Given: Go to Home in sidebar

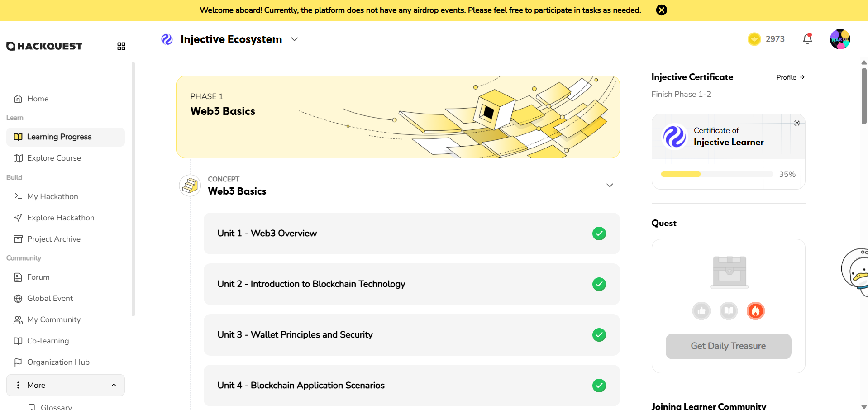Looking at the screenshot, I should pyautogui.click(x=66, y=99).
